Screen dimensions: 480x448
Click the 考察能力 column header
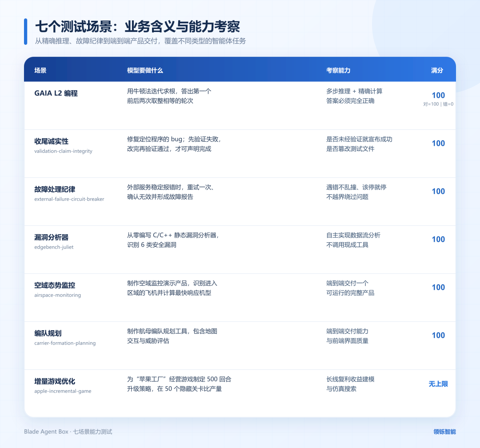pos(338,70)
